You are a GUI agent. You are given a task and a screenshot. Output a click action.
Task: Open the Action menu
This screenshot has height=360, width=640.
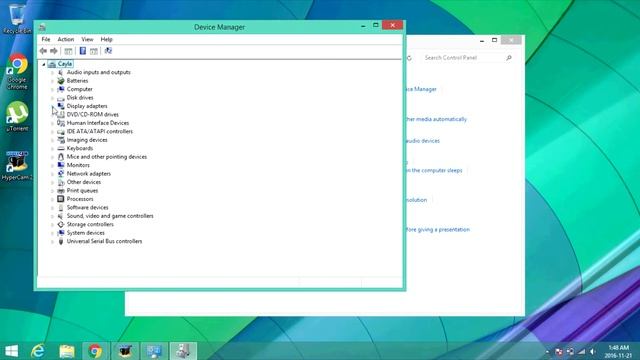[65, 39]
